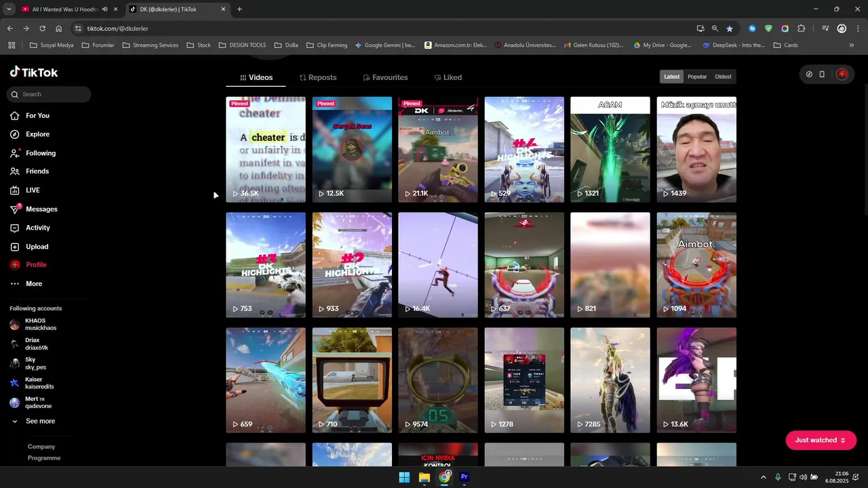This screenshot has width=868, height=488.
Task: Open the Sosyal Medya bookmark folder
Action: tap(52, 45)
